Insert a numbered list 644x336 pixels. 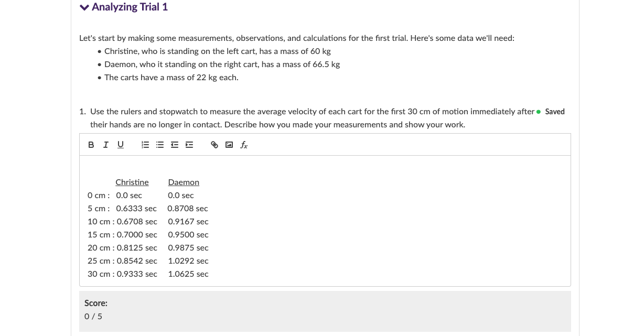145,145
